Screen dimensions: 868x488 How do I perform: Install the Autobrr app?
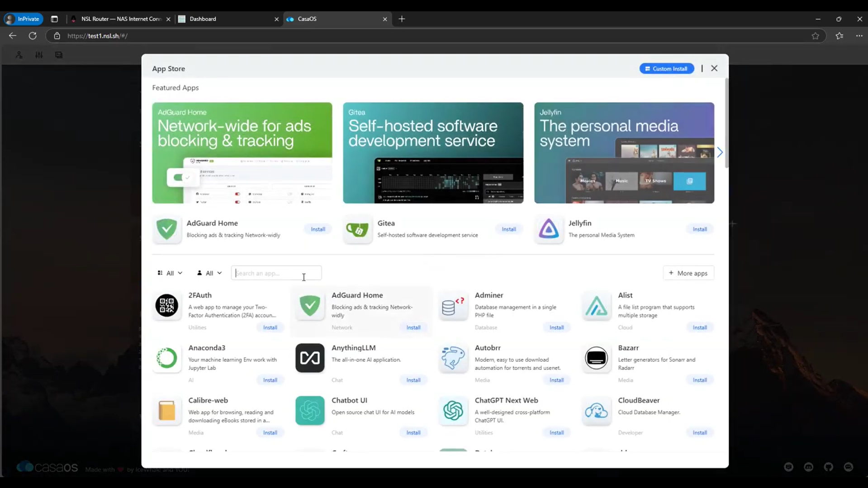556,380
